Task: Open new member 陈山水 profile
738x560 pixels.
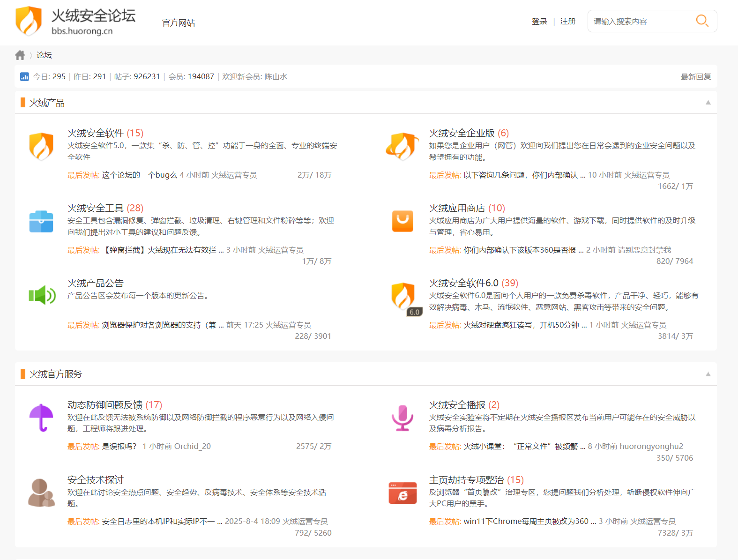Action: point(276,77)
